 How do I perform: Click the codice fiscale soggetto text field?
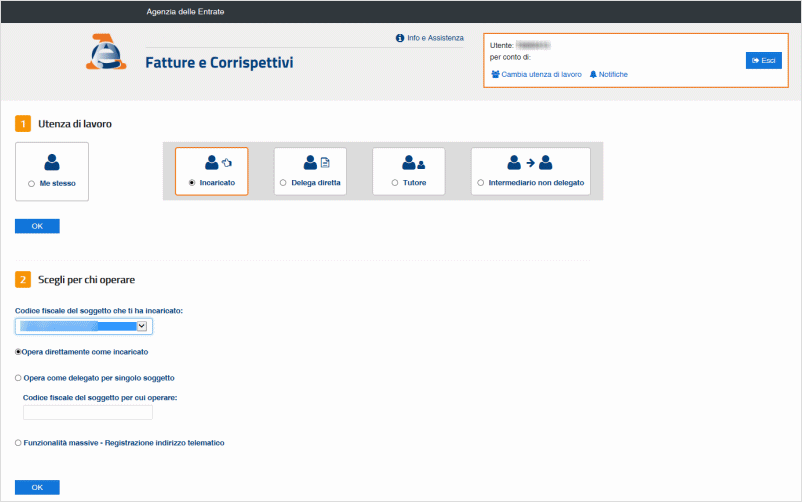88,412
